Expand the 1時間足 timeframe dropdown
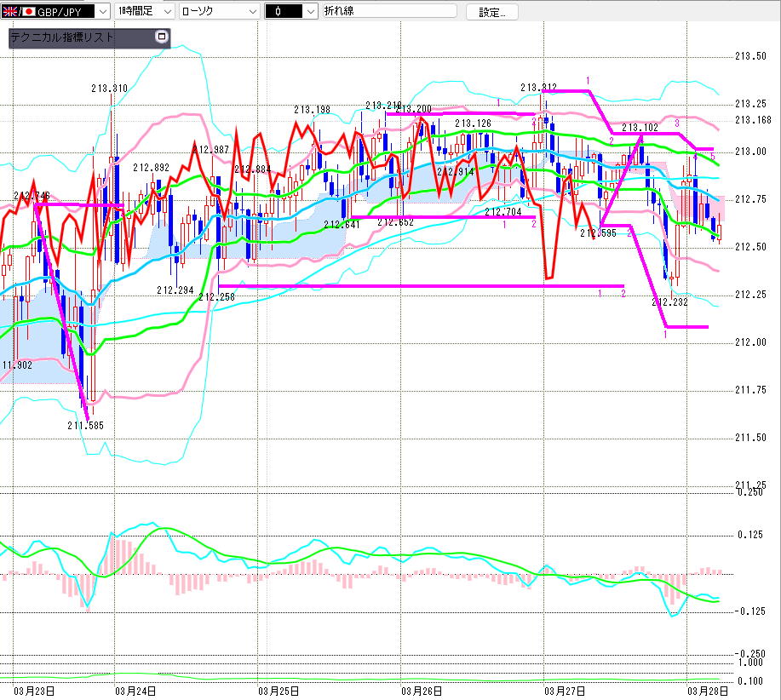Screen dimensions: 781x700 point(167,11)
